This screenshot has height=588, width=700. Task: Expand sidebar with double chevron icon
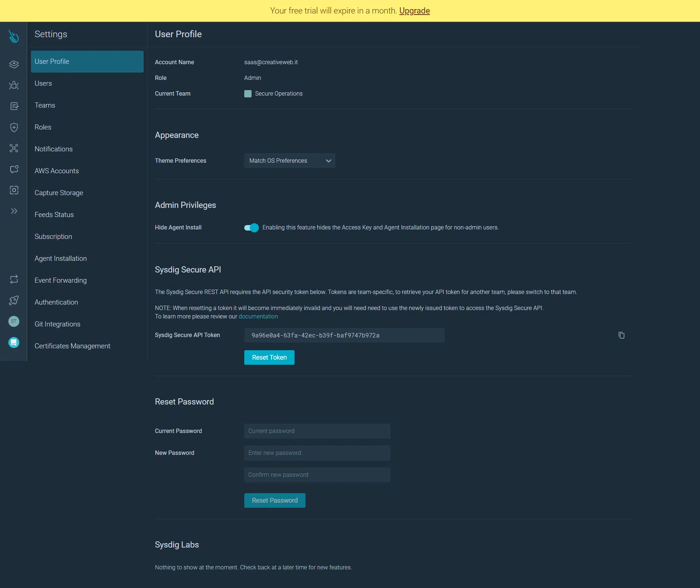tap(14, 211)
